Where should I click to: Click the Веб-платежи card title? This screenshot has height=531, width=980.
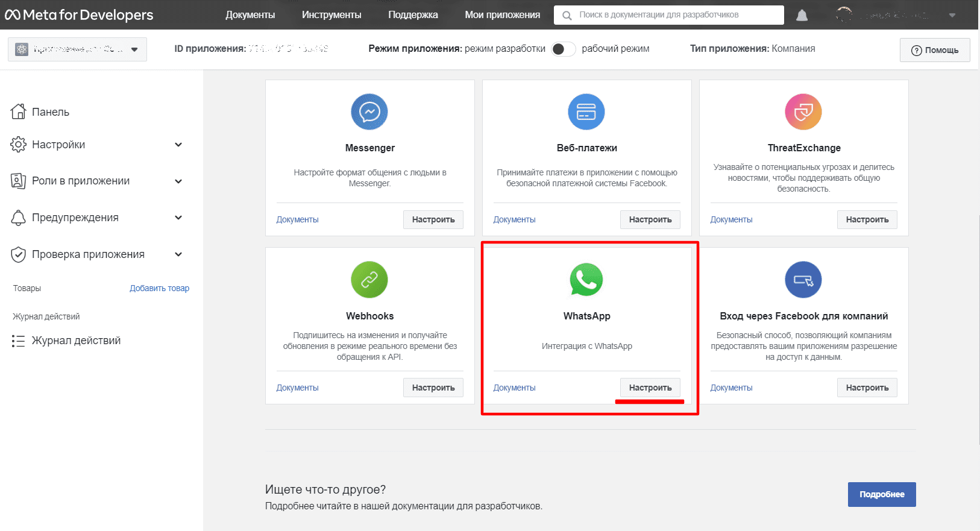pos(587,148)
